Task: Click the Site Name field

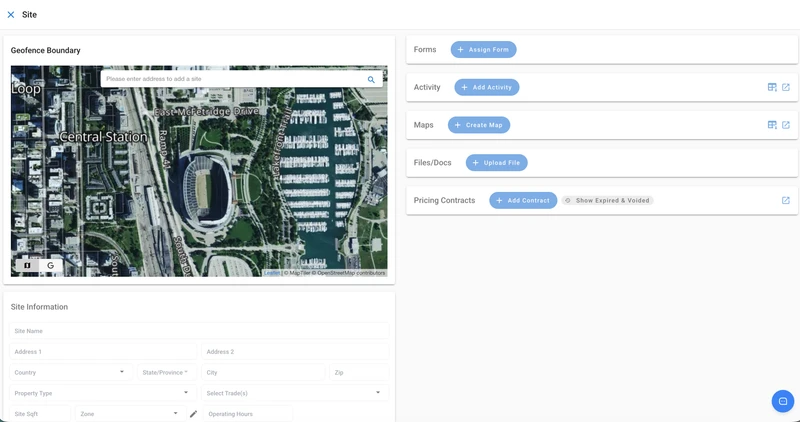Action: click(x=199, y=331)
